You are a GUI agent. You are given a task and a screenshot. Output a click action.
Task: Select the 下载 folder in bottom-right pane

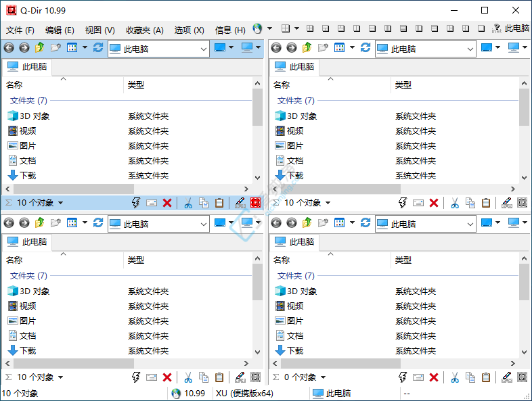(294, 350)
